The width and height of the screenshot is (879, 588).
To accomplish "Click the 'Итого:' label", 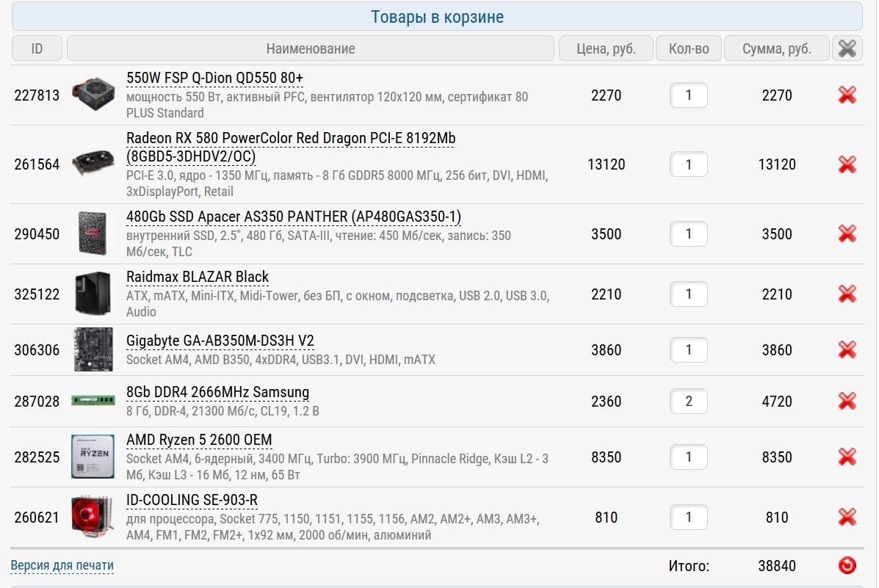I will coord(689,565).
